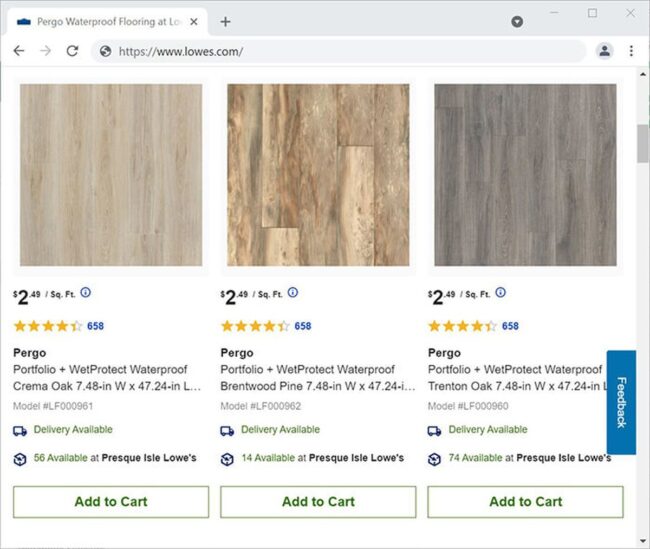
Task: Click Model #LF000961 text
Action: coord(53,406)
